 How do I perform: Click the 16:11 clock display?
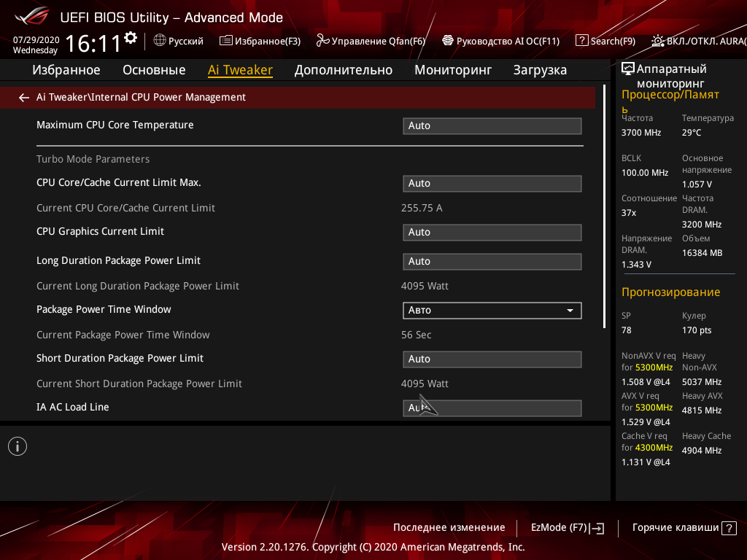click(93, 43)
